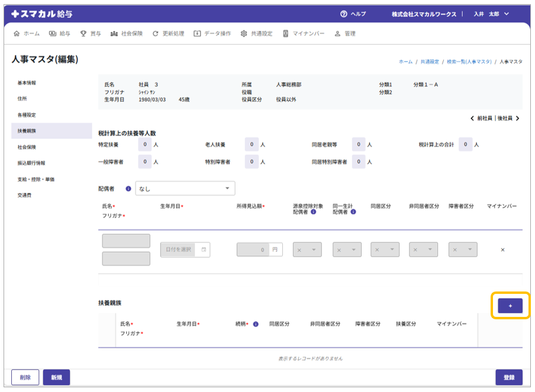
Task: Click the info icon beside 配偶者 label
Action: [x=128, y=189]
